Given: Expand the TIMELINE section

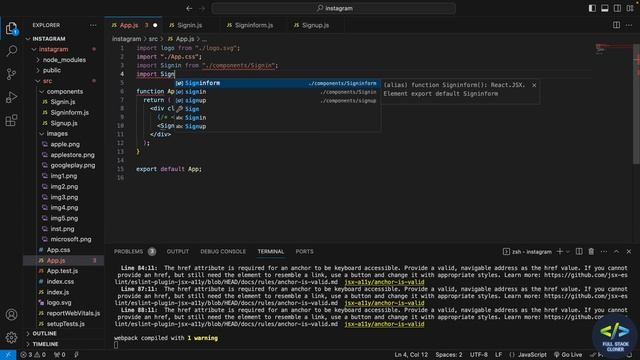Looking at the screenshot, I should click(45, 344).
